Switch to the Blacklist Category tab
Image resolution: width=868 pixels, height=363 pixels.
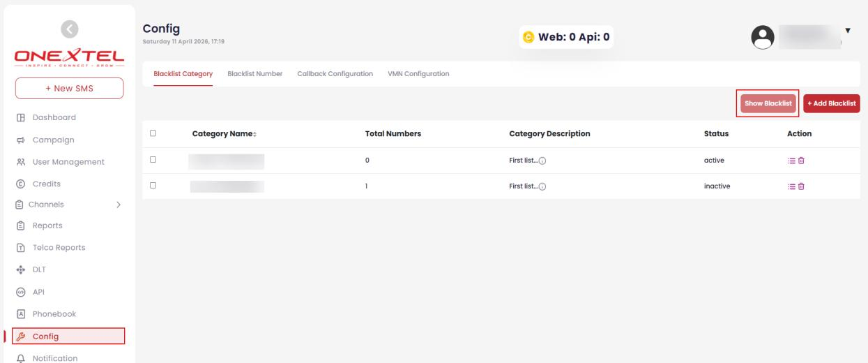[x=183, y=74]
